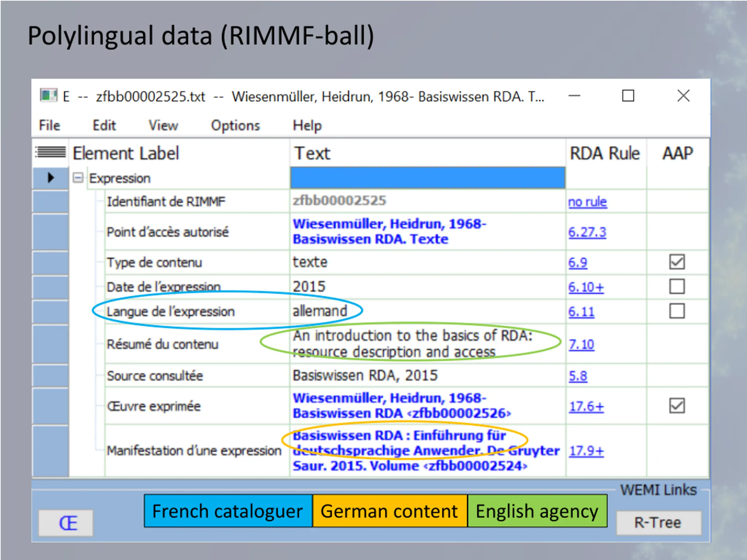Viewport: 747px width, 560px height.
Task: Open RDA rule 17.6+ link
Action: pyautogui.click(x=586, y=406)
